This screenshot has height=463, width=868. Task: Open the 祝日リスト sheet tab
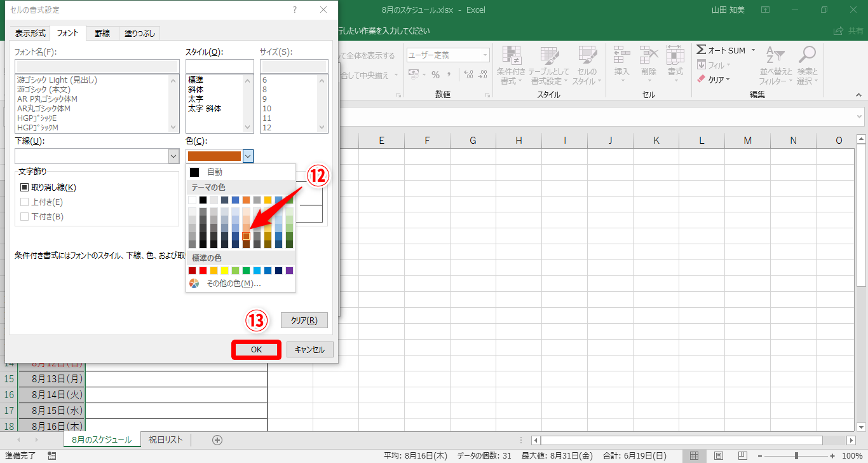tap(165, 440)
